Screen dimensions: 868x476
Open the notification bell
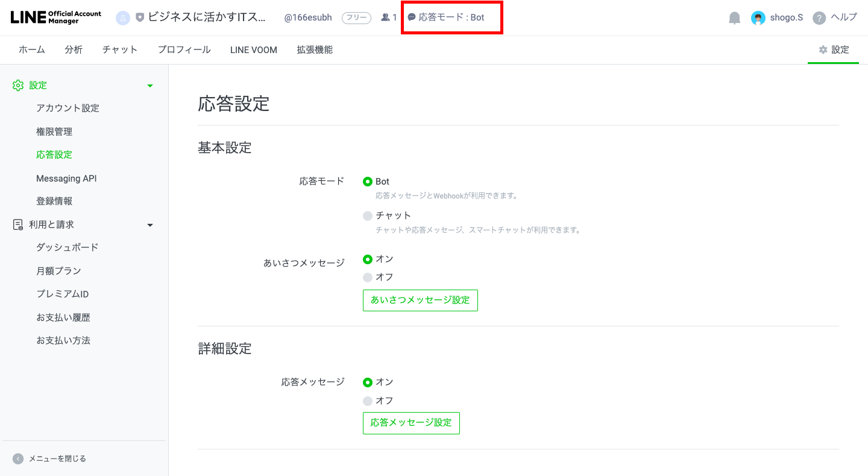pos(734,17)
